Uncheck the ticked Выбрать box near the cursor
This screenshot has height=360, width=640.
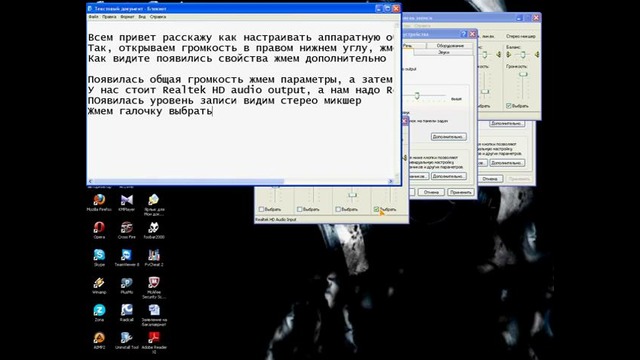click(x=376, y=209)
